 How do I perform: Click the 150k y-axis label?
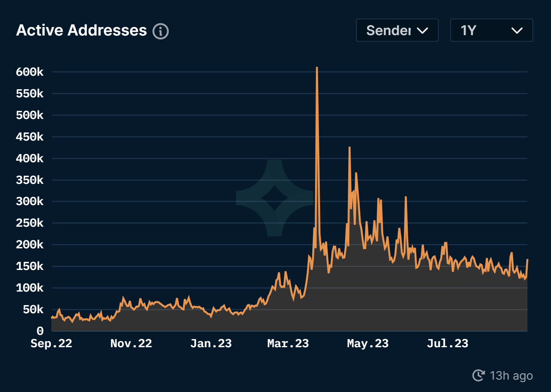tap(30, 266)
